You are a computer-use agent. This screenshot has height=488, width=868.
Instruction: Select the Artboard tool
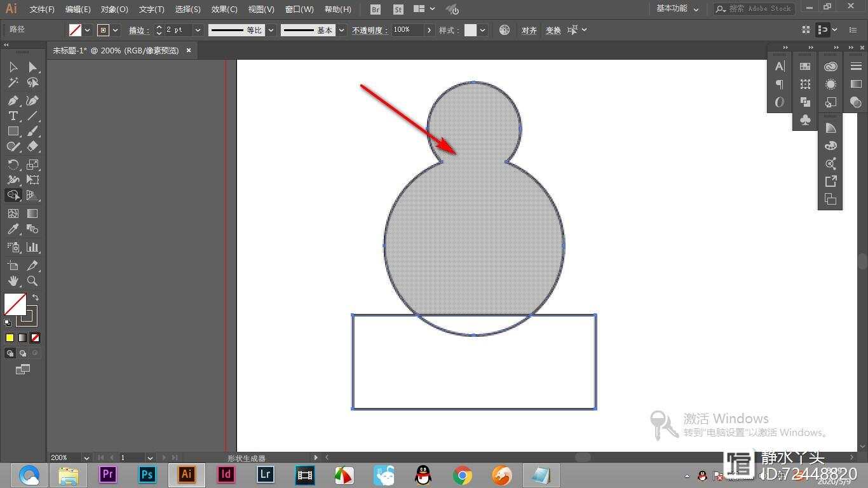click(13, 266)
